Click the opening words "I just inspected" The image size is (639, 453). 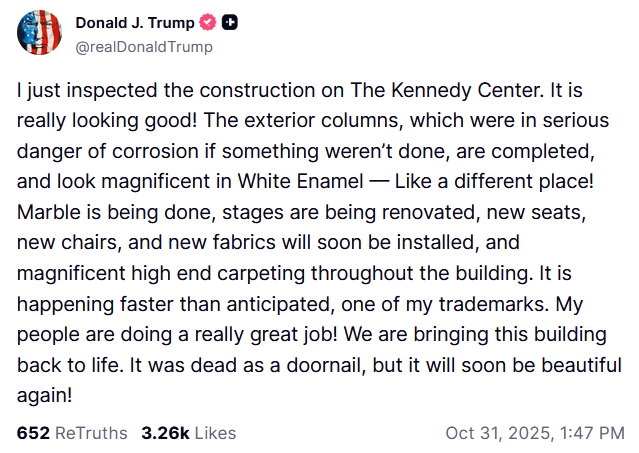pyautogui.click(x=87, y=90)
